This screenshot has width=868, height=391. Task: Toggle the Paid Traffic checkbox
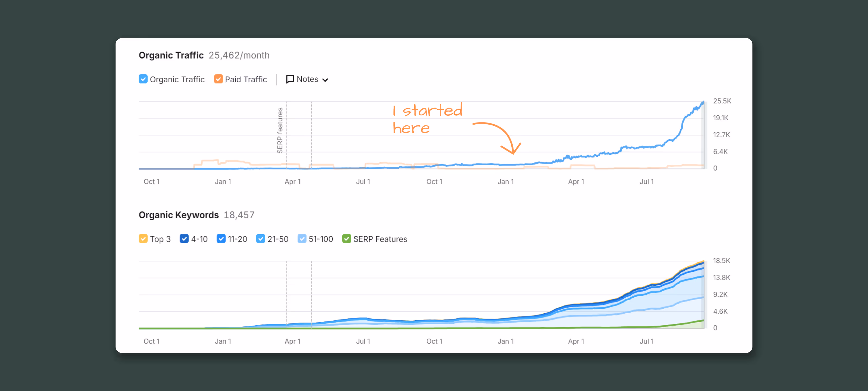218,79
